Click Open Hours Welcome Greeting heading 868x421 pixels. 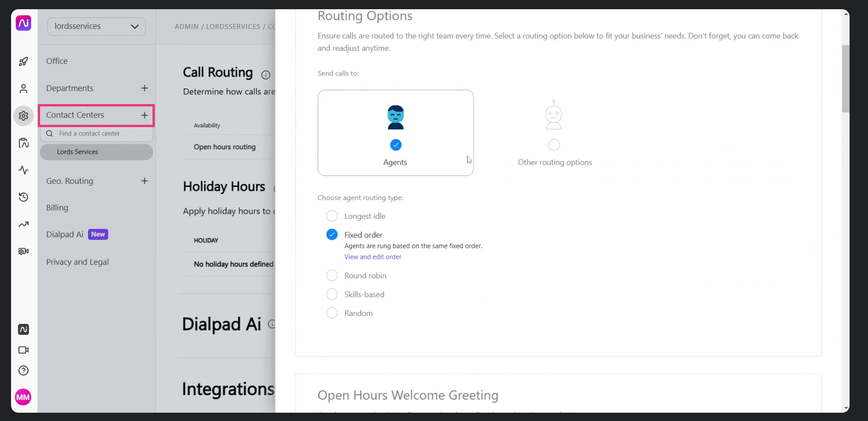[x=408, y=395]
